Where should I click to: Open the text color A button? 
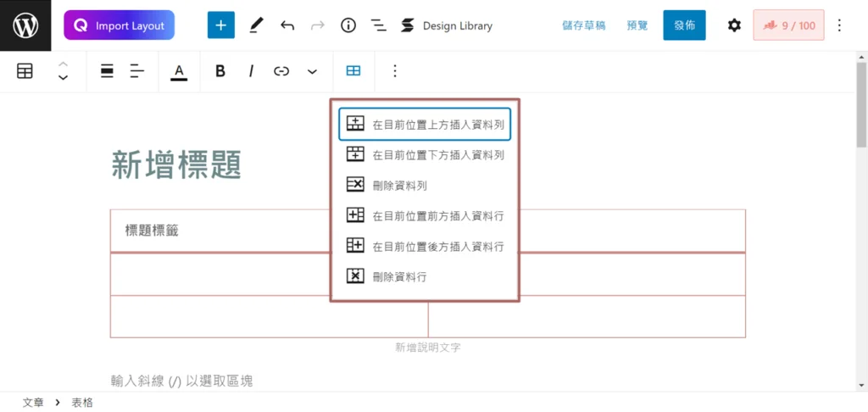(179, 71)
